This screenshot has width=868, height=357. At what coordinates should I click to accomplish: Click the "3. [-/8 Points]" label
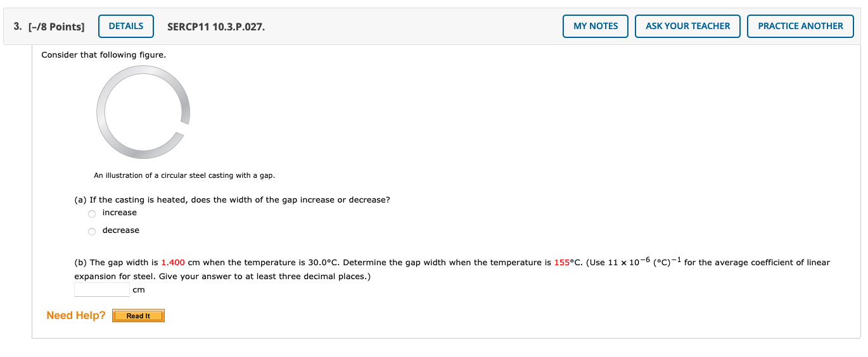49,27
